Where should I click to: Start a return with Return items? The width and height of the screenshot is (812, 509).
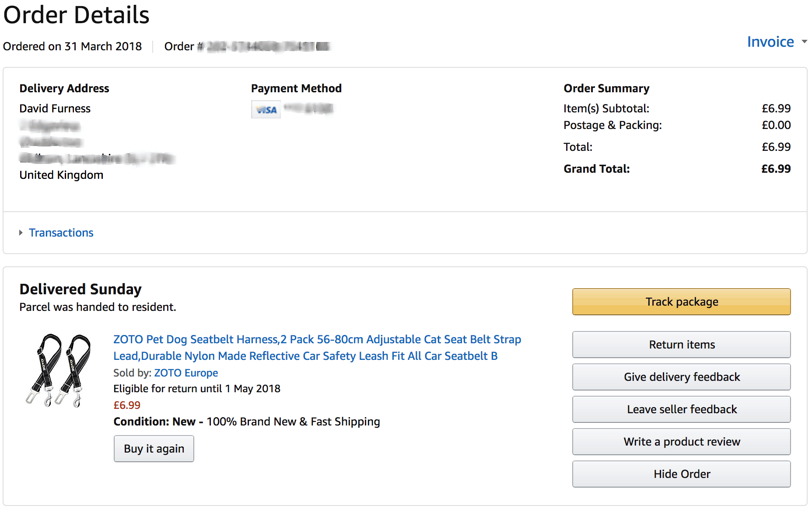tap(681, 344)
